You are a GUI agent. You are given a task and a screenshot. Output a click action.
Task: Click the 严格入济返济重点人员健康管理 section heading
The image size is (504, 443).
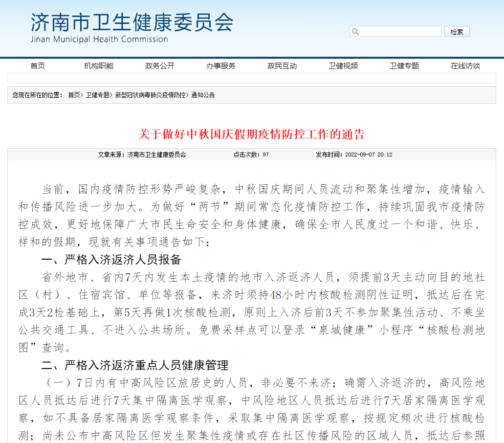coord(135,365)
